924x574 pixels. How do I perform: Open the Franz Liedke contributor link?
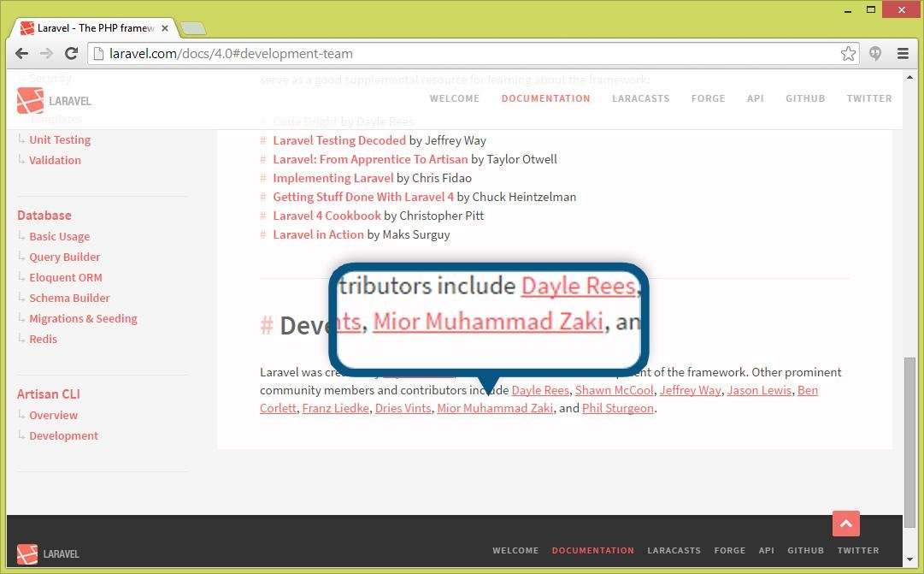335,408
